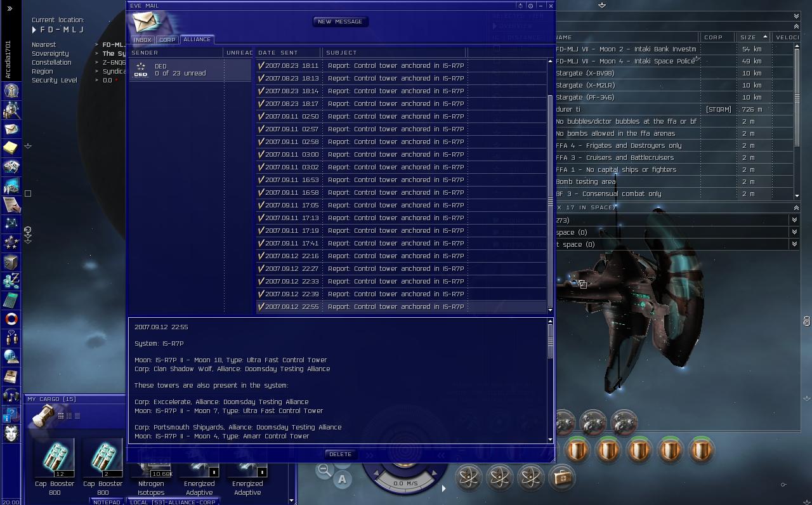Open the mail dated 2007.08.23 18:11
This screenshot has width=812, height=505.
(x=401, y=65)
